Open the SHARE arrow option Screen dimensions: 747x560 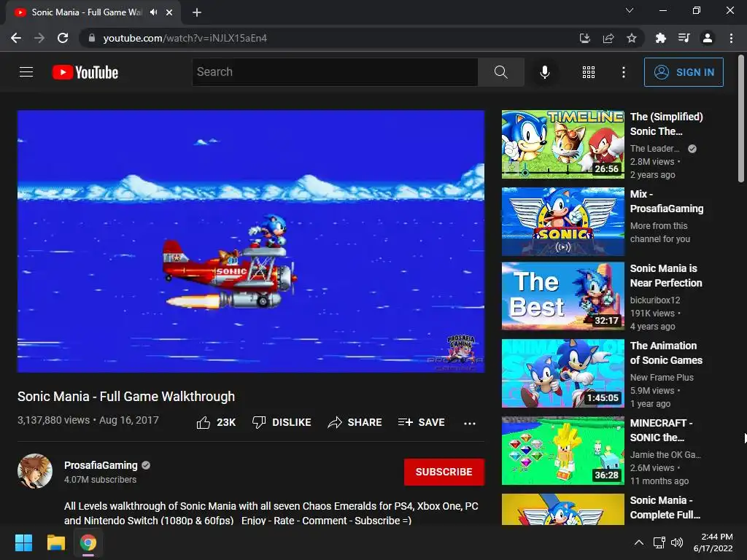pos(355,422)
